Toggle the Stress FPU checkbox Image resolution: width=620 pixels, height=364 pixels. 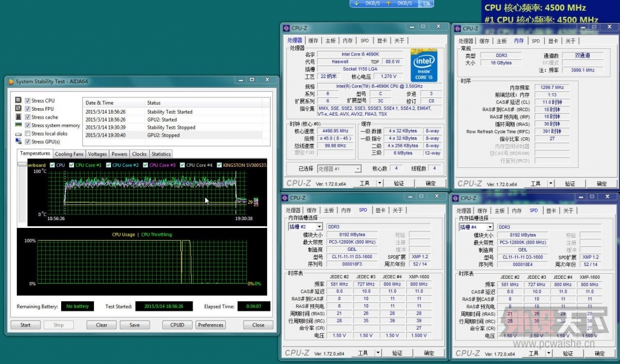click(x=28, y=109)
